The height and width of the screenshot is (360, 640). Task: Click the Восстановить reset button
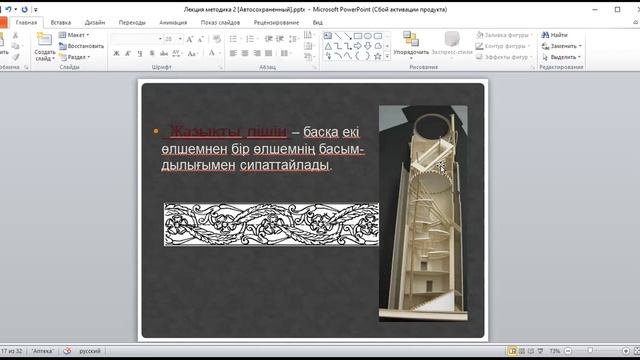pos(81,46)
